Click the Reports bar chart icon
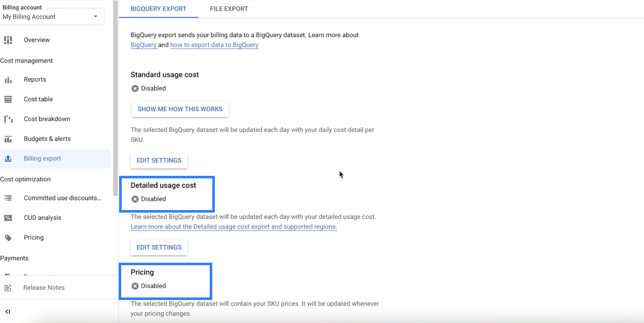Screen dimensions: 644x323 (x=8, y=80)
